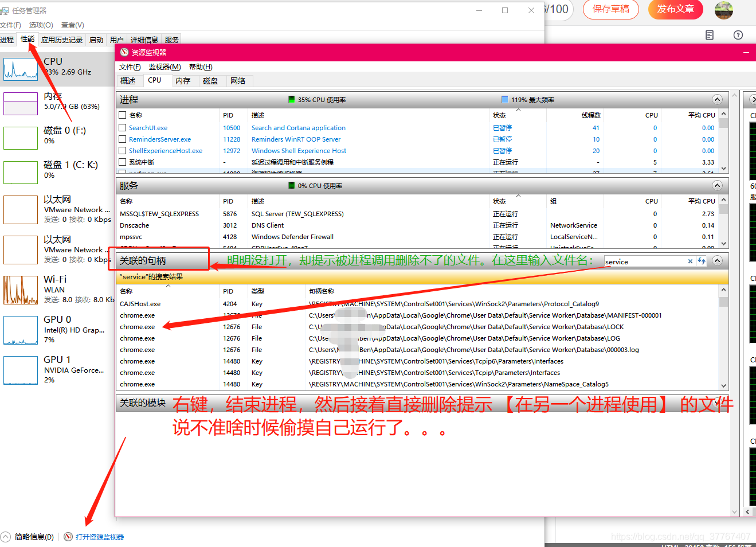Refresh handle search results icon
Screen dimensions: 756x547
tap(702, 261)
